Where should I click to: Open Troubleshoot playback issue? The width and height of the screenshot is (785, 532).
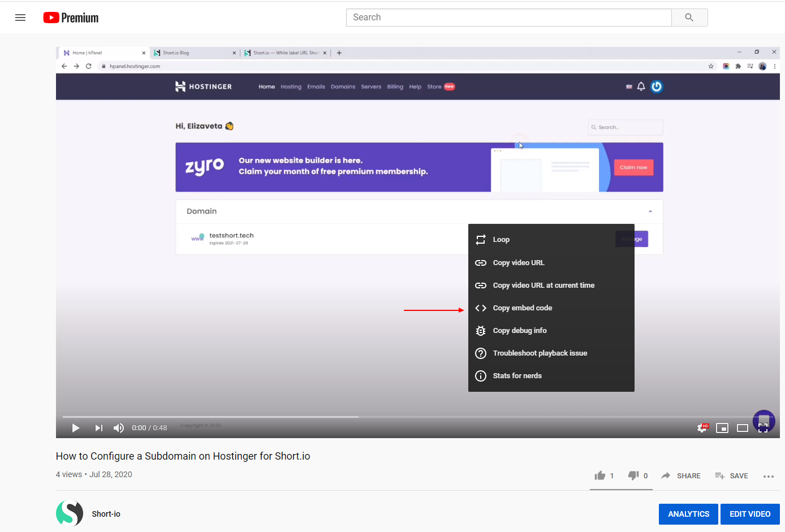tap(551, 353)
